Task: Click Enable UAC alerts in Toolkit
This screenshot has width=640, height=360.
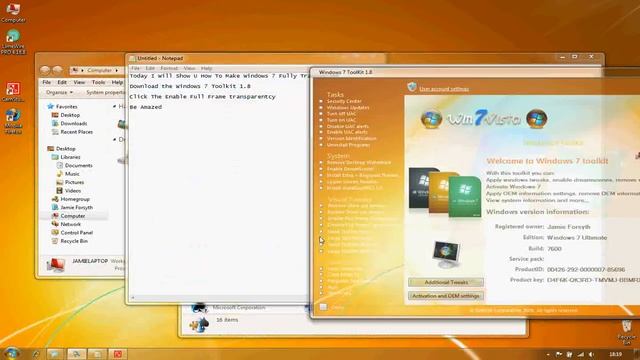Action: 347,132
